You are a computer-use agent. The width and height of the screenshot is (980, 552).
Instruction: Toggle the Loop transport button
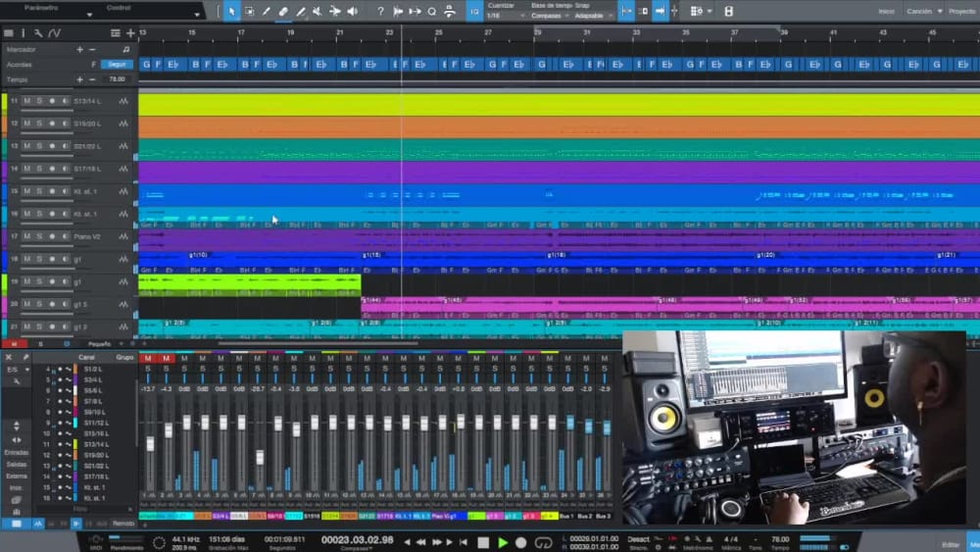pyautogui.click(x=544, y=542)
